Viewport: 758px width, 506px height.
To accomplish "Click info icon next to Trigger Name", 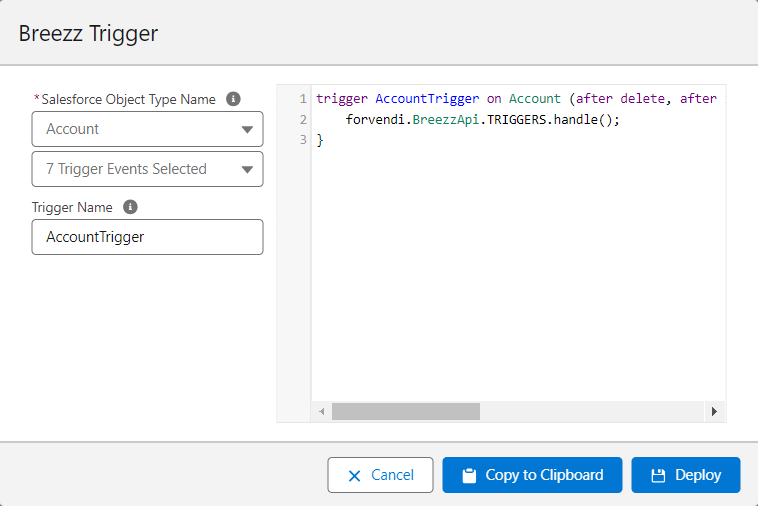I will tap(130, 207).
